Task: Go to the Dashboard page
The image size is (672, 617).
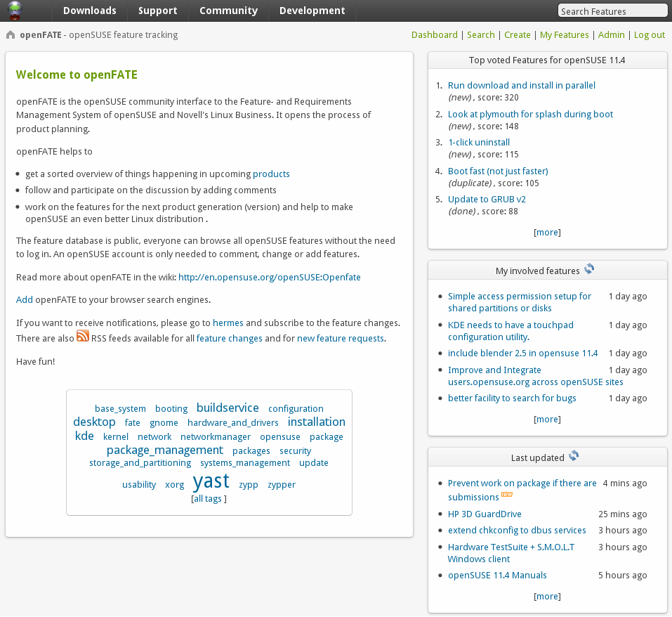Action: [x=435, y=34]
